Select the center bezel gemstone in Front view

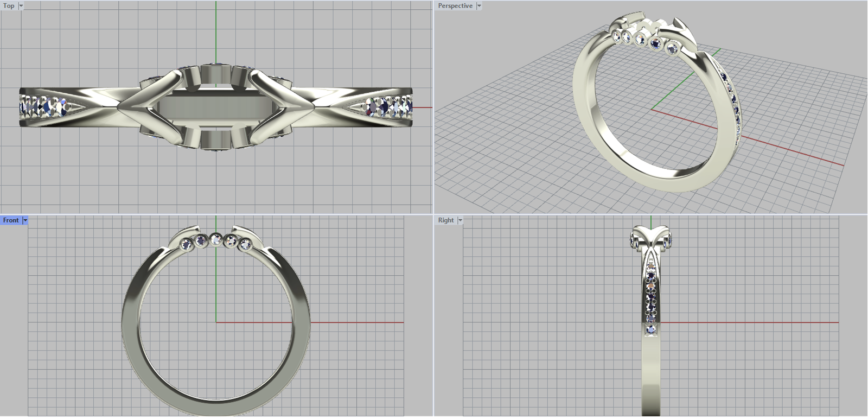pos(216,239)
